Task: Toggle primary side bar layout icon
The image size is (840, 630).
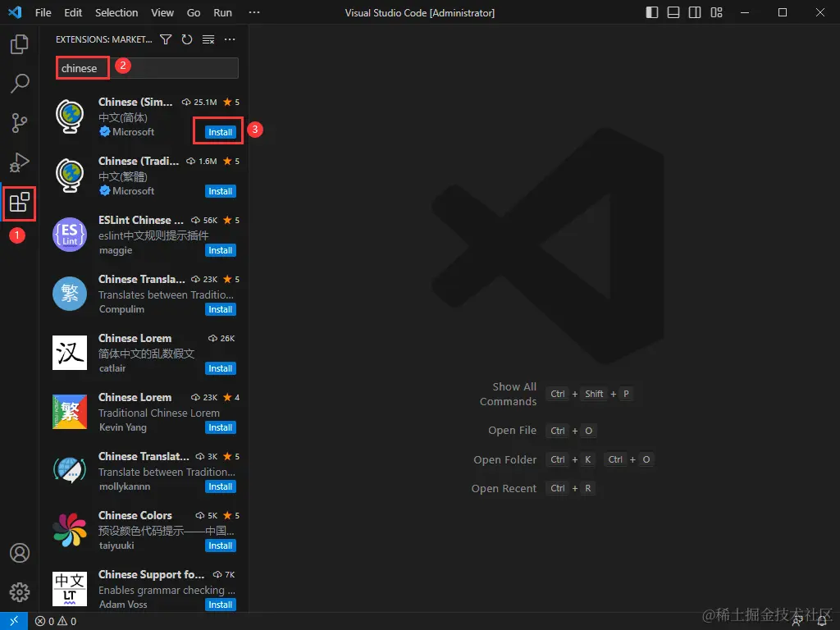Action: pyautogui.click(x=652, y=12)
